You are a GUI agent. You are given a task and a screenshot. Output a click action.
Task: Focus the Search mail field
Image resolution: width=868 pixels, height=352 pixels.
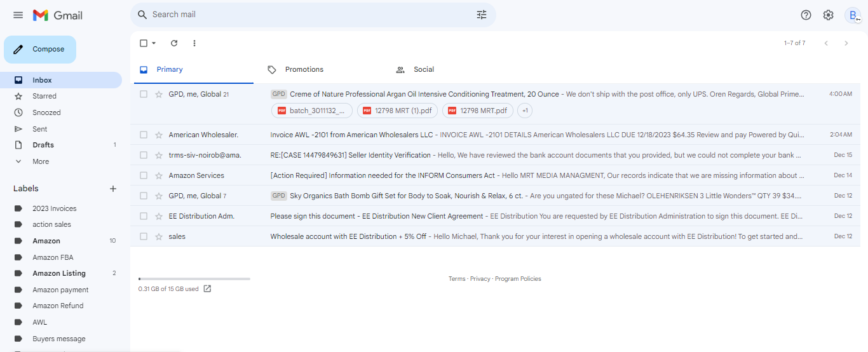[x=311, y=15]
